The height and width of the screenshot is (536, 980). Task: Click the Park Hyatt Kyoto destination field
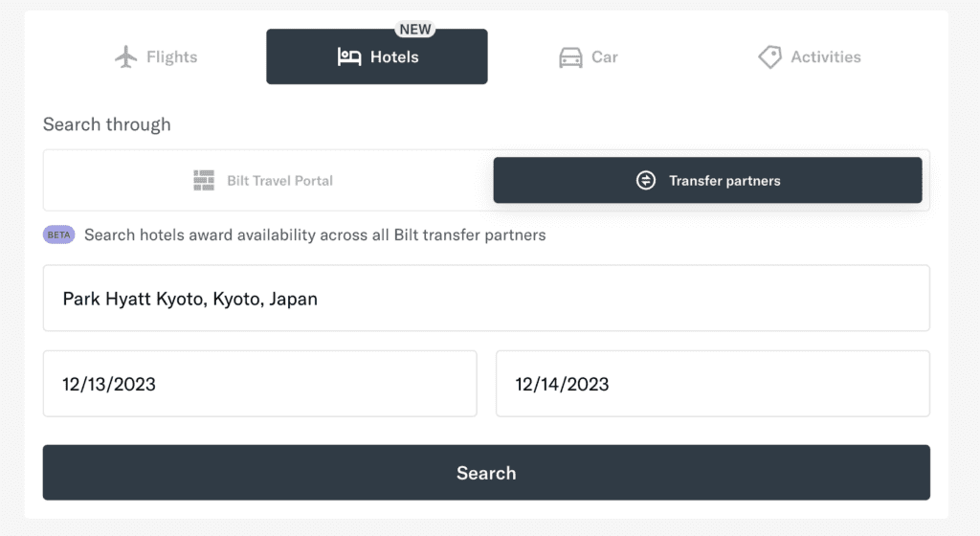(x=486, y=299)
